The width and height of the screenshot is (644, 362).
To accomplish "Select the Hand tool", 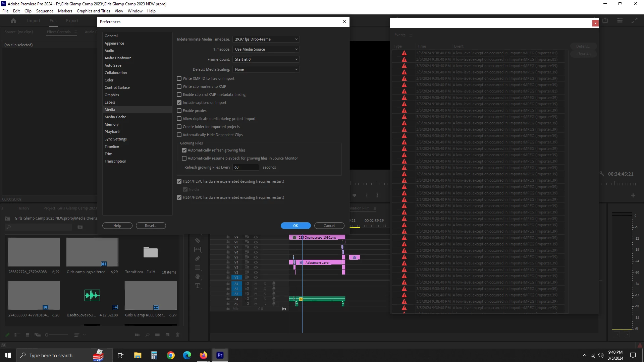I will click(198, 277).
